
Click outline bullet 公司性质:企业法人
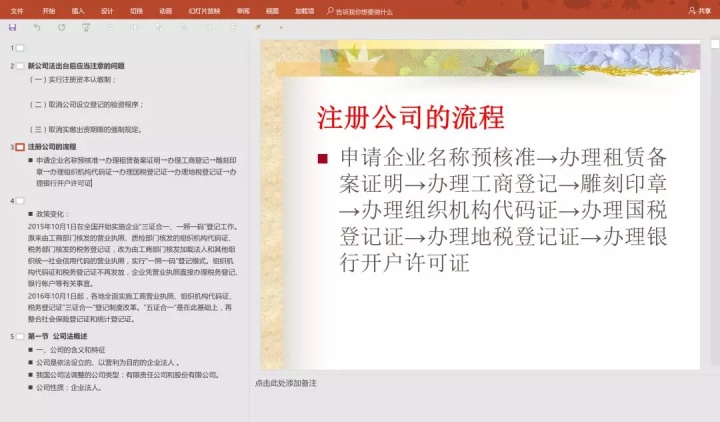point(69,388)
